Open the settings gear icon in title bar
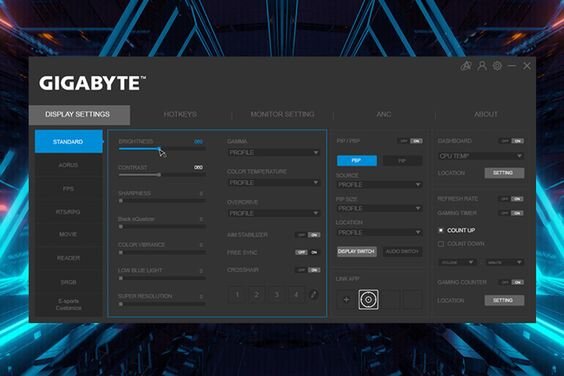 coord(497,66)
